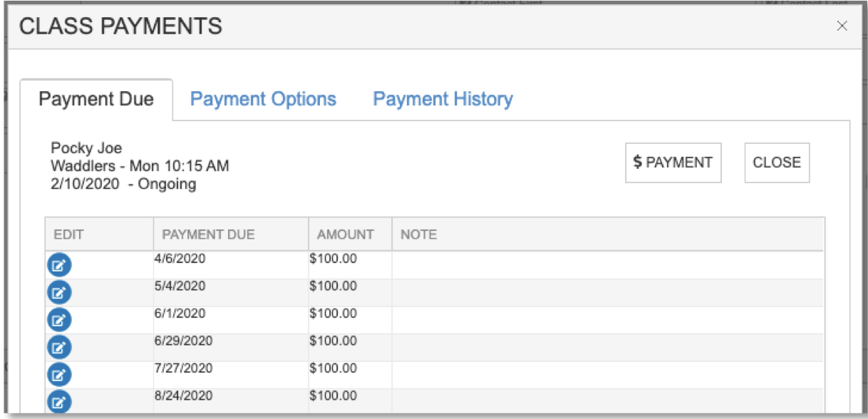Click the CLOSE button

pos(776,162)
